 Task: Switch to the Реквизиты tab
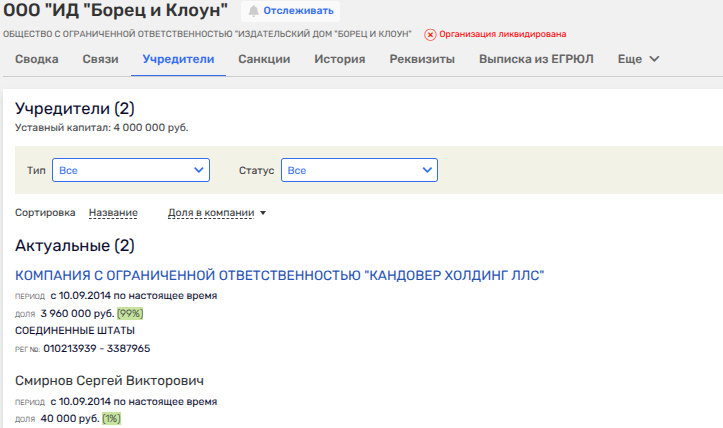(x=421, y=59)
